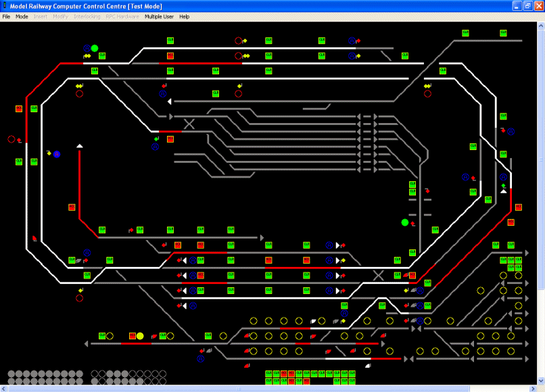The width and height of the screenshot is (545, 392).
Task: Click the greyed-out Interlocking menu
Action: [87, 17]
